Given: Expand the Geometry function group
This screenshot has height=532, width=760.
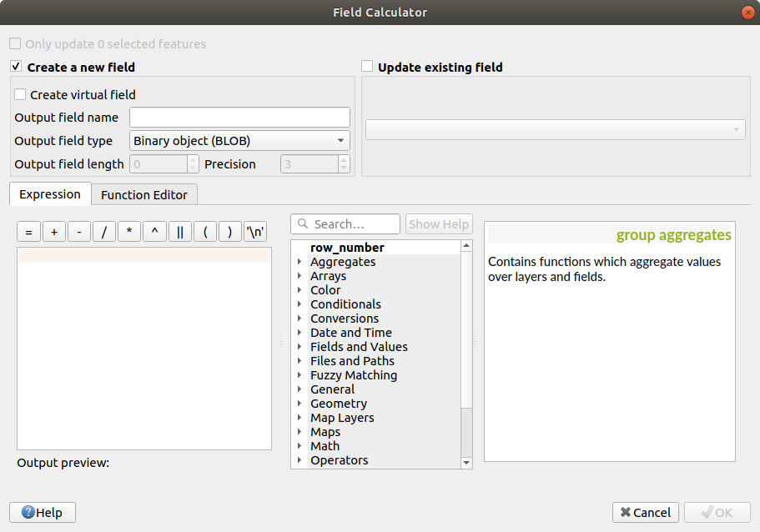Looking at the screenshot, I should click(299, 404).
